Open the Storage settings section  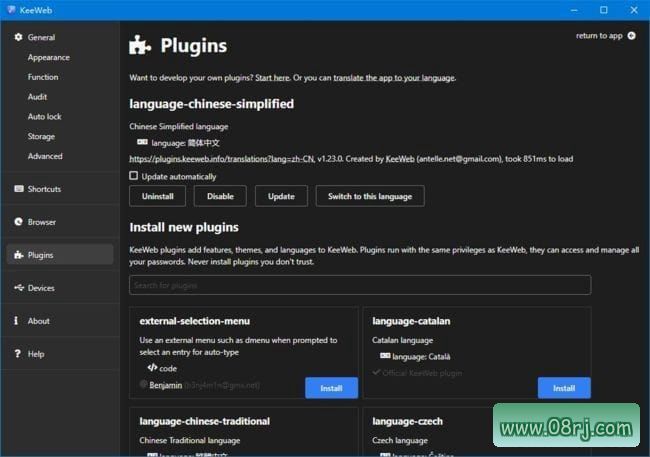(41, 136)
